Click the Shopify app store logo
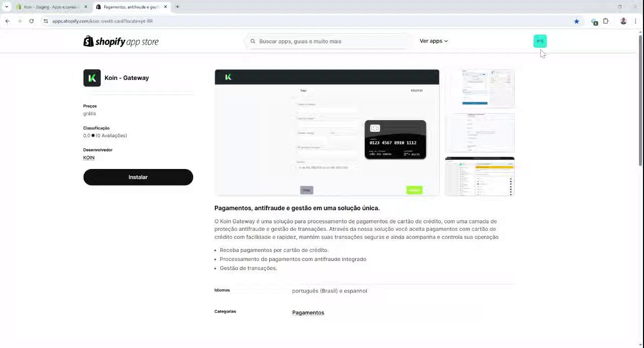644x348 pixels. pyautogui.click(x=121, y=41)
